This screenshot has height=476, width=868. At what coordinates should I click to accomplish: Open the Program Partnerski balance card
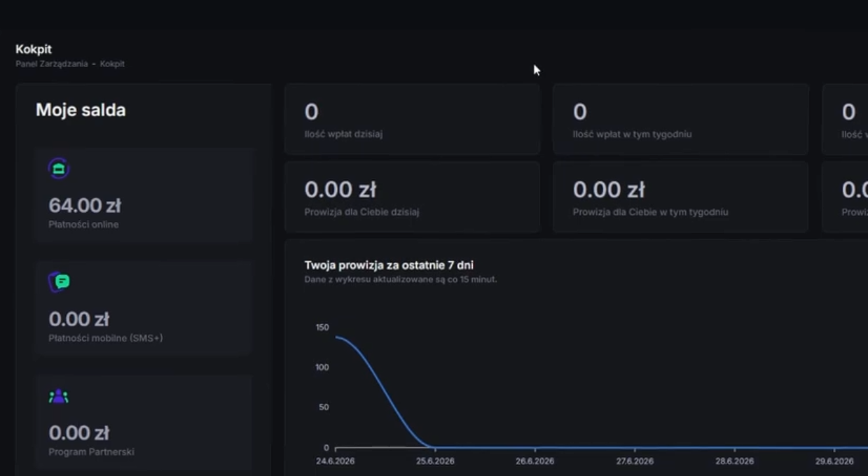pyautogui.click(x=143, y=422)
